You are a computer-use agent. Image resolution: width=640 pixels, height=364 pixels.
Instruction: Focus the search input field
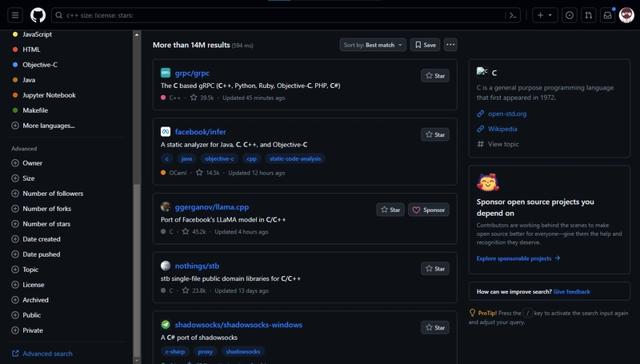286,15
